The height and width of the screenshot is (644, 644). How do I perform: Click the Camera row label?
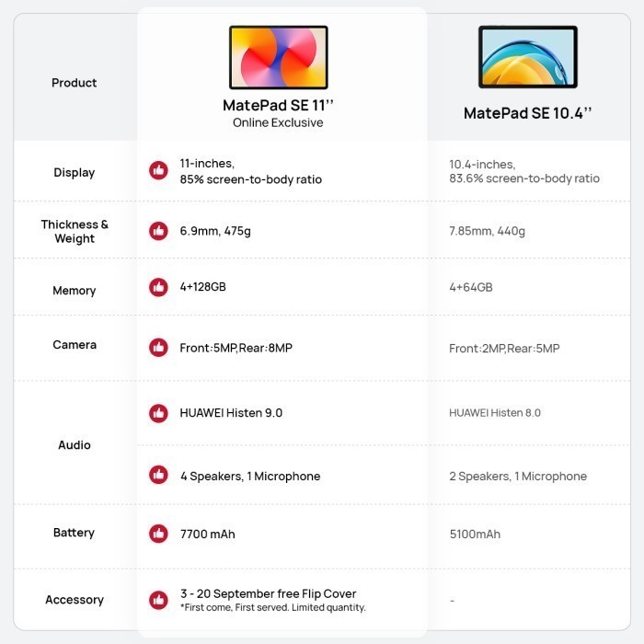click(75, 345)
